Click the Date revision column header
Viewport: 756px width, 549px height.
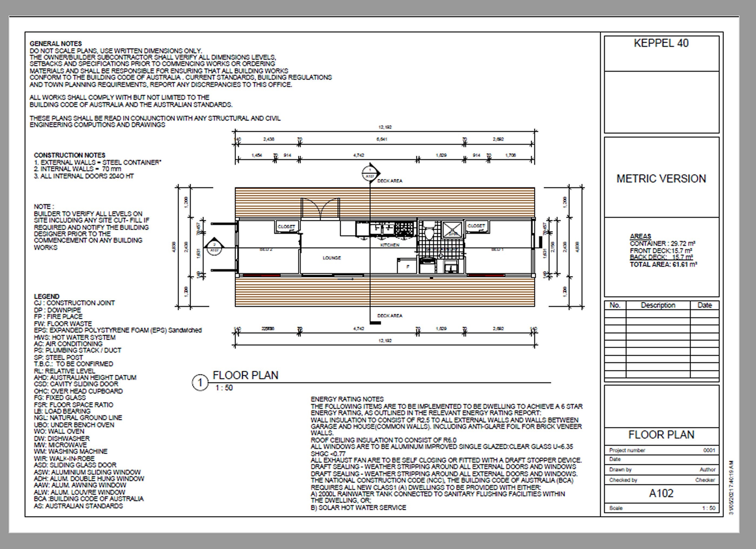704,305
